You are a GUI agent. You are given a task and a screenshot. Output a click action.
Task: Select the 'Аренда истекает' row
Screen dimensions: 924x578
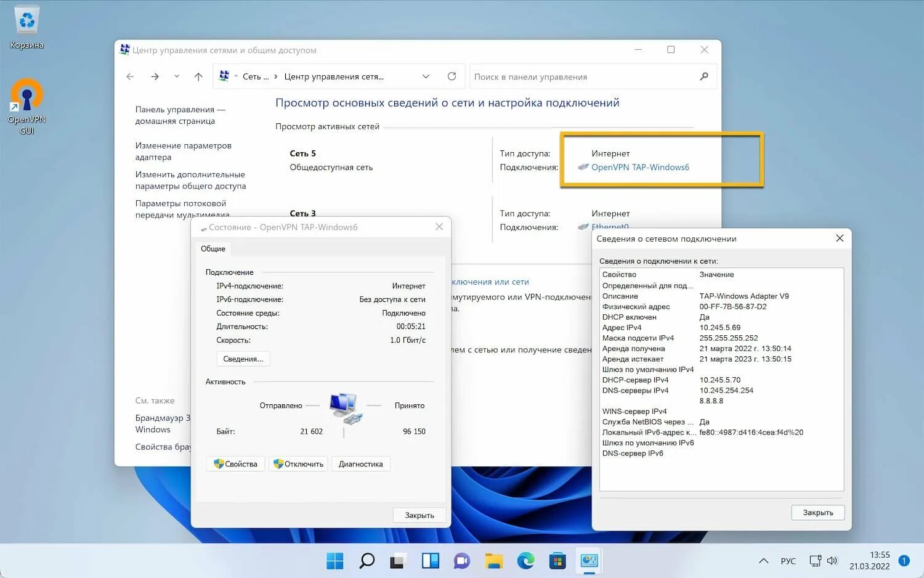(721, 359)
